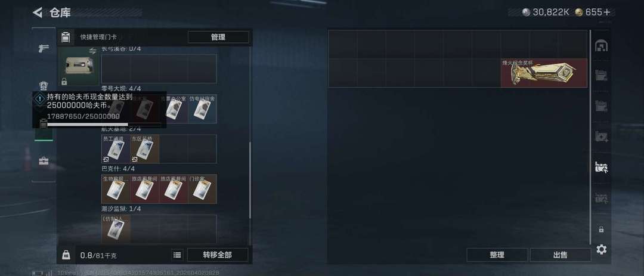
Task: Click the swap arrows above the keycard case
Action: point(92,51)
